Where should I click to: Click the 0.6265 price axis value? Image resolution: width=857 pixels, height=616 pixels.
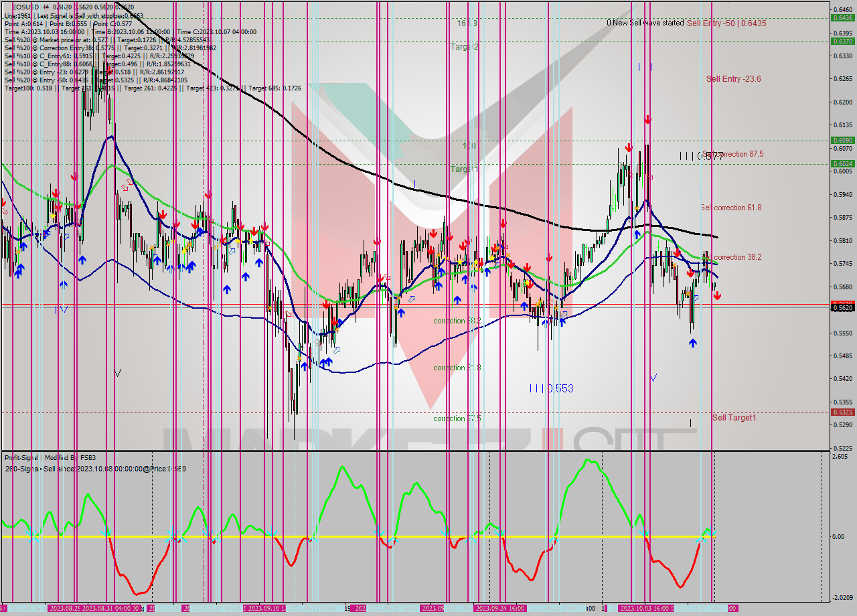842,79
